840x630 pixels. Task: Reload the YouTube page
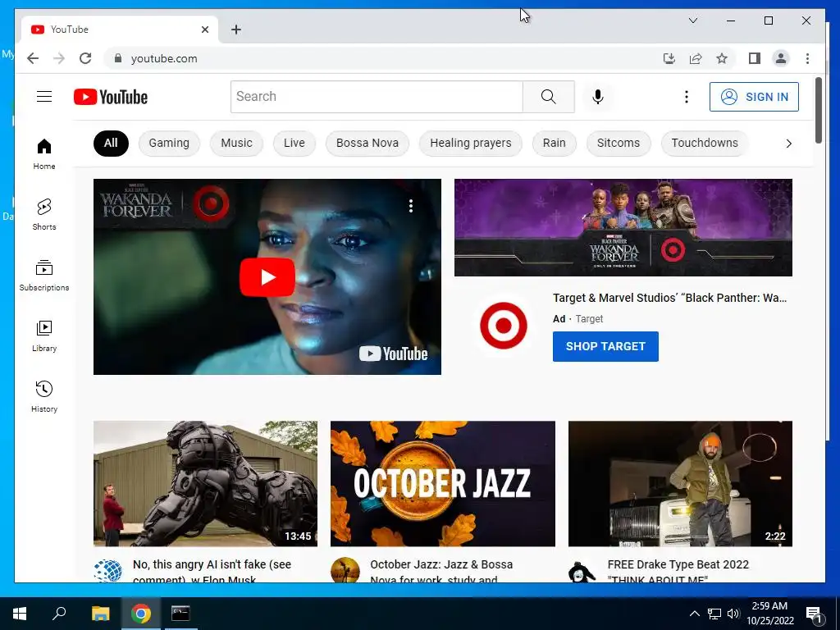coord(85,58)
